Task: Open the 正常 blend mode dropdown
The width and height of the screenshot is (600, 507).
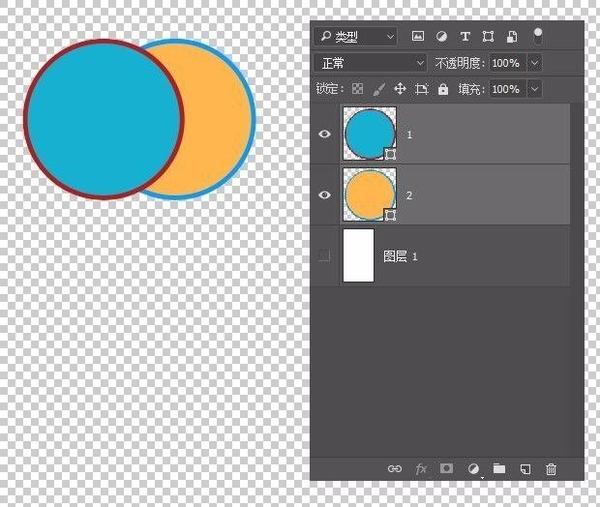Action: point(370,63)
